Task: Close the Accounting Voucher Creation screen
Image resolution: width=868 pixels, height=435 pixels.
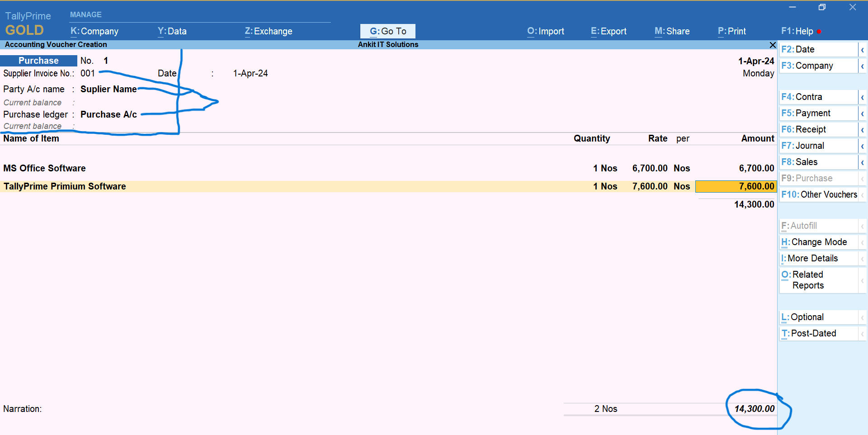Action: 773,45
